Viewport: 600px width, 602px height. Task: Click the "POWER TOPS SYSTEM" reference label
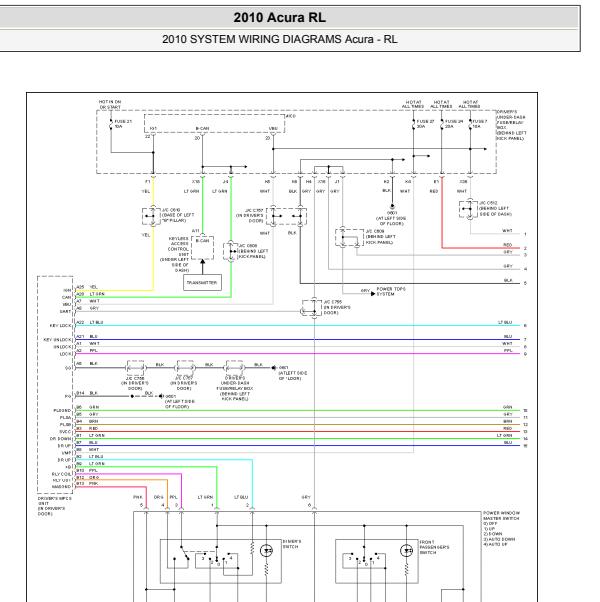coord(391,291)
